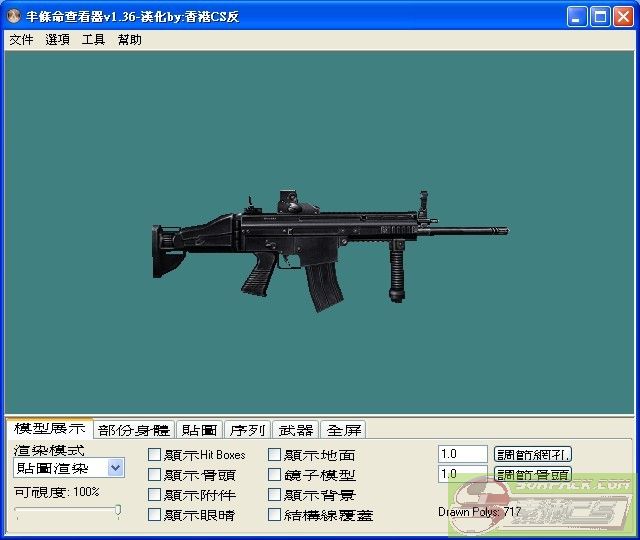Viewport: 640px width, 540px height.
Task: Click the 調節骨頭 button
Action: point(533,474)
